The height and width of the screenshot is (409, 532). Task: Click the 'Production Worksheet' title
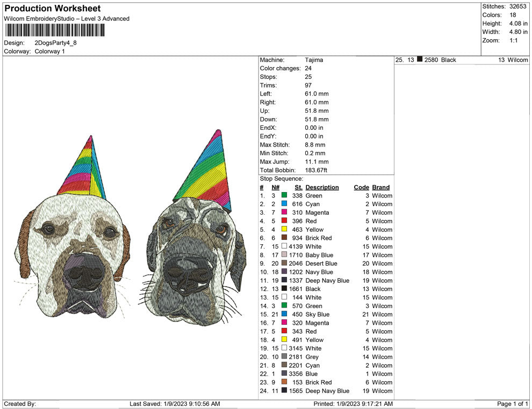pyautogui.click(x=53, y=9)
